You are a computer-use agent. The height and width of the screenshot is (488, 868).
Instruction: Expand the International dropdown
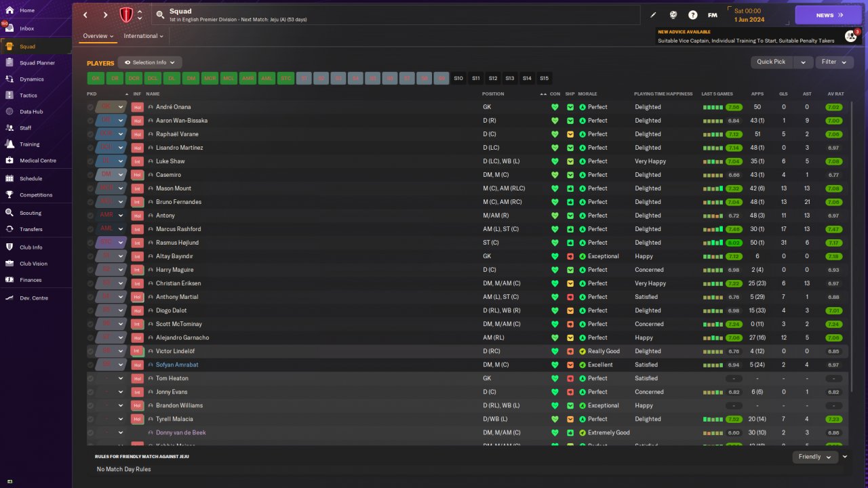(x=144, y=36)
